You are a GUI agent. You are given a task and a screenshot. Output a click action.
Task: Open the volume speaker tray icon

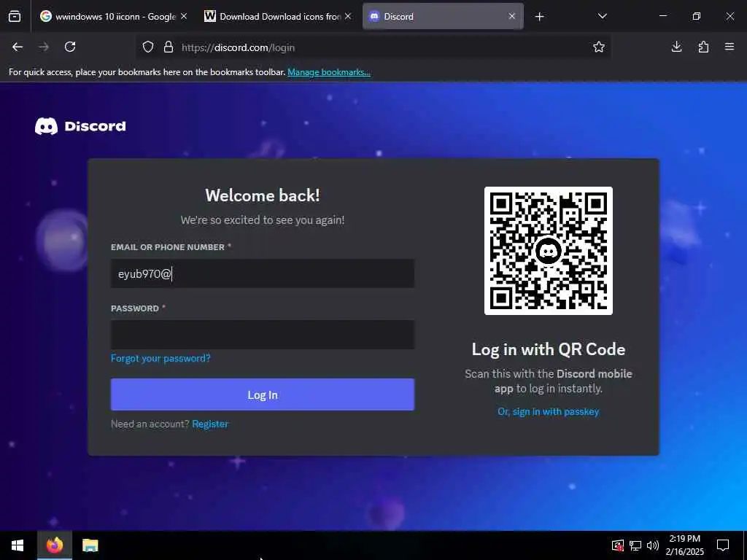(x=653, y=545)
